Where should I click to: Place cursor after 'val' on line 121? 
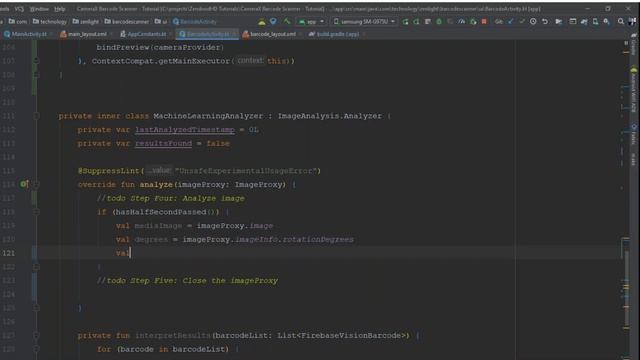pos(130,253)
